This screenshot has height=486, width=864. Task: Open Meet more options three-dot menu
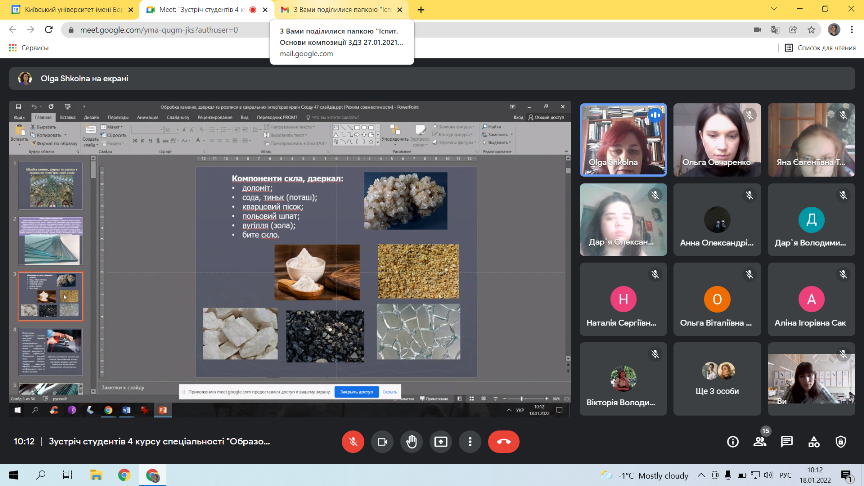pyautogui.click(x=469, y=441)
